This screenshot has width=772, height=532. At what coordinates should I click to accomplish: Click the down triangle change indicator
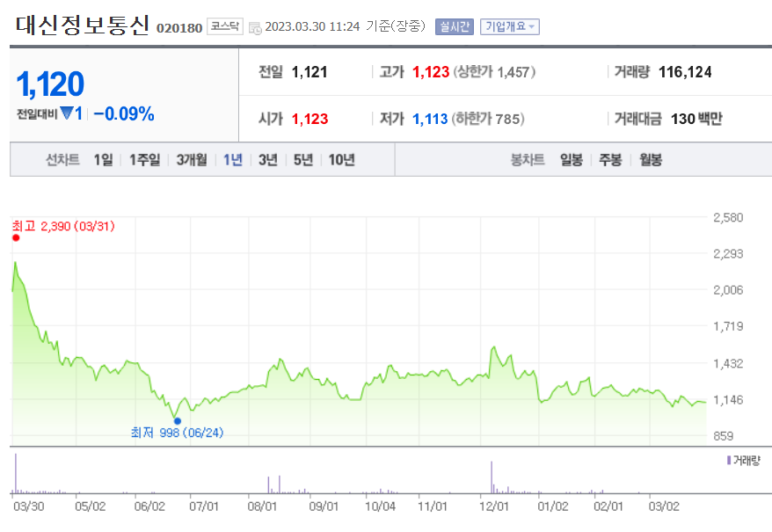pos(67,113)
